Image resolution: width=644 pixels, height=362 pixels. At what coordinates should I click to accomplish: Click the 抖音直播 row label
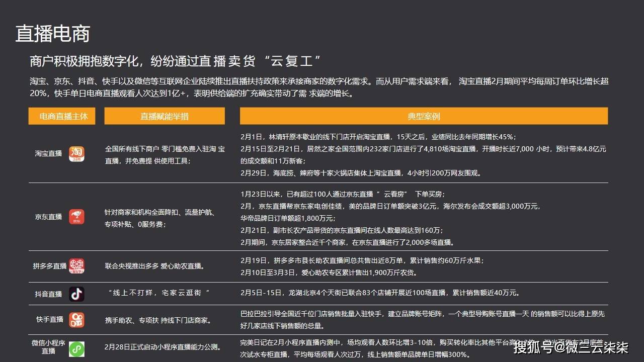pos(48,294)
